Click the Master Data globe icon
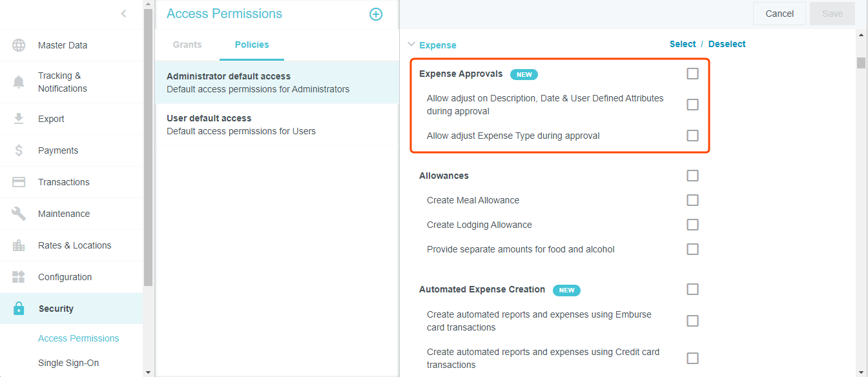 [x=19, y=45]
